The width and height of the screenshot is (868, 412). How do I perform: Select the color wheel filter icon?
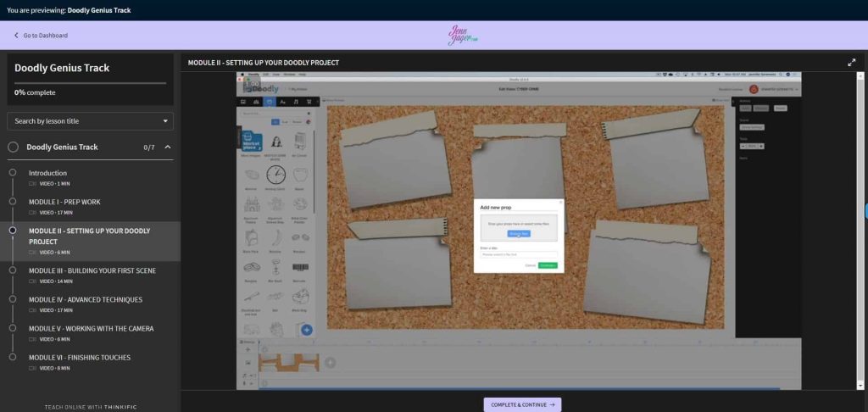tap(309, 122)
